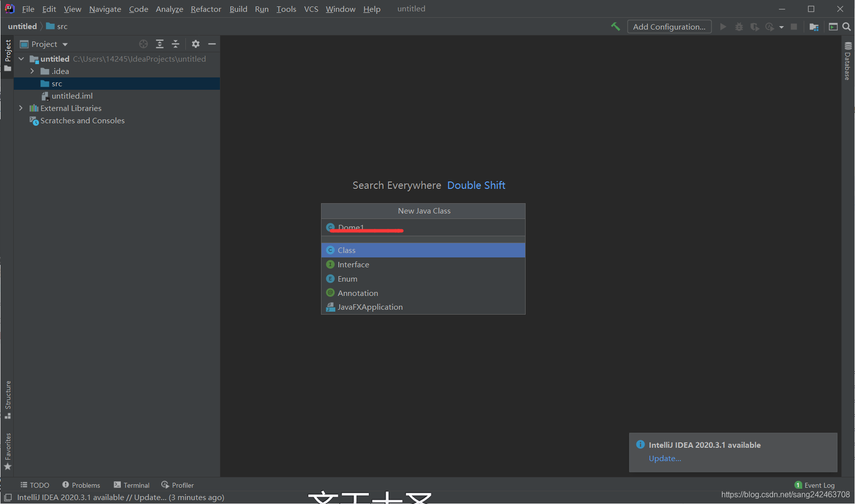Click the Run with Coverage icon

pyautogui.click(x=754, y=27)
